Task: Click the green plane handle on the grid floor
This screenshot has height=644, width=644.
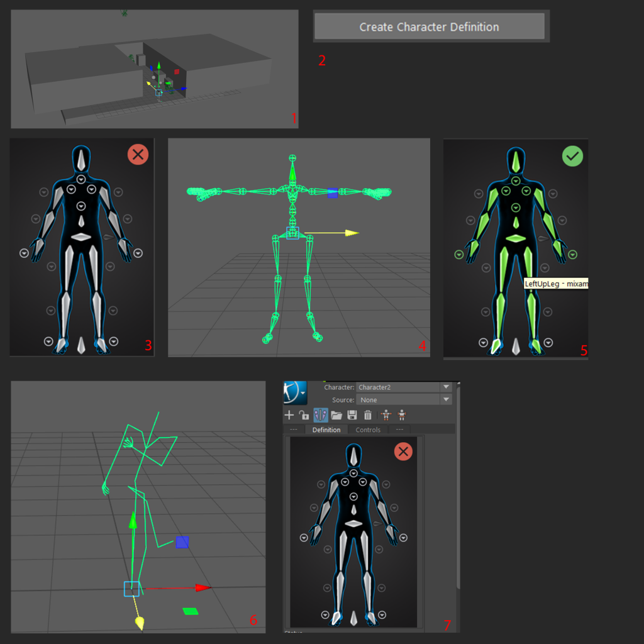Action: 191,611
